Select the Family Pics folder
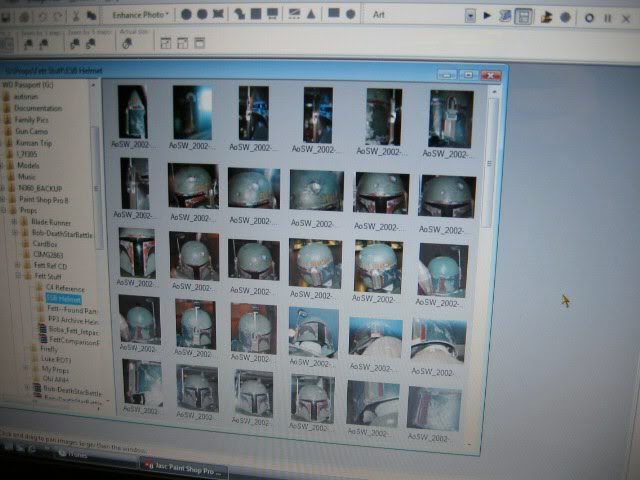This screenshot has width=640, height=480. pos(31,120)
